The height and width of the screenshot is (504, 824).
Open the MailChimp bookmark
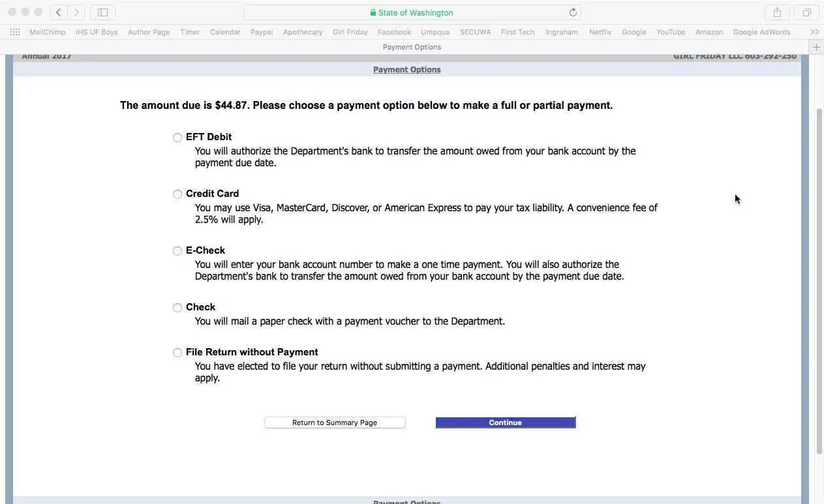(48, 32)
